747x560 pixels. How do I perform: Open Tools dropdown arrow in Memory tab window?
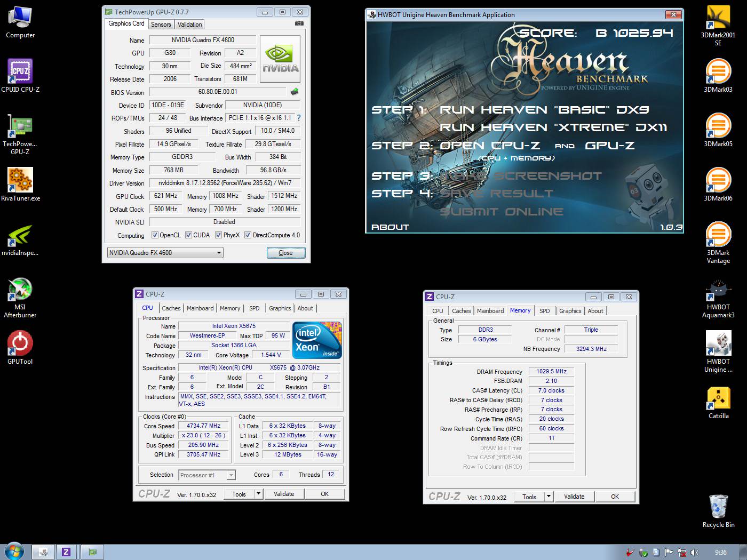pos(549,496)
